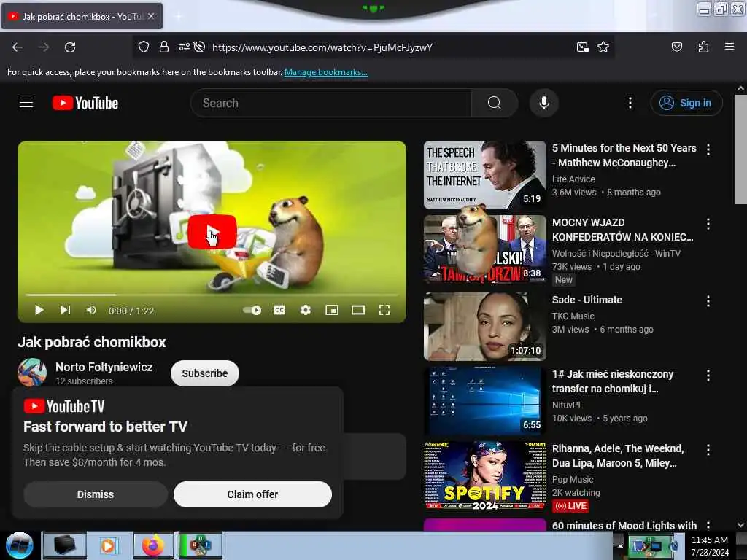The height and width of the screenshot is (560, 747).
Task: Open YouTube settings three-dot menu
Action: point(630,103)
